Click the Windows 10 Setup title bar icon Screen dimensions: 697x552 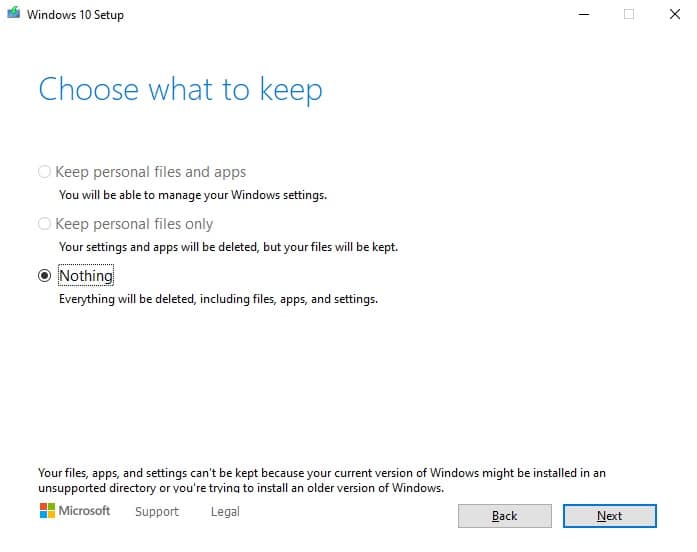click(12, 15)
